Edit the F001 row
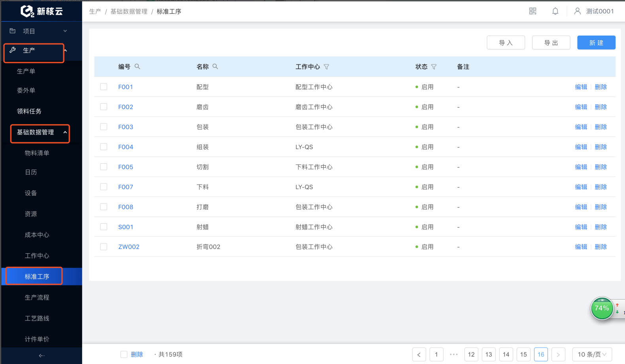Image resolution: width=625 pixels, height=364 pixels. [581, 87]
